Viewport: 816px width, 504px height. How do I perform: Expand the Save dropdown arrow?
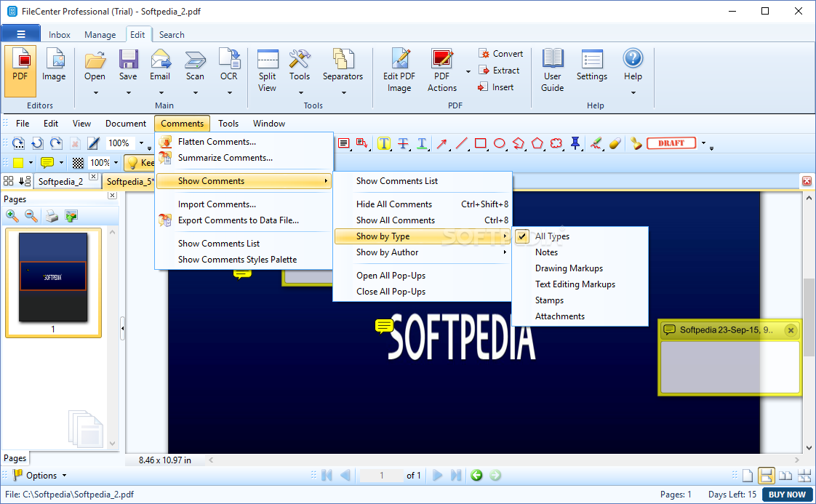(x=129, y=93)
